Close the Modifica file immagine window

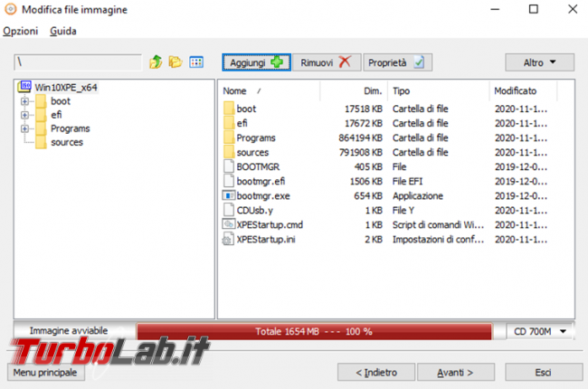click(x=573, y=9)
